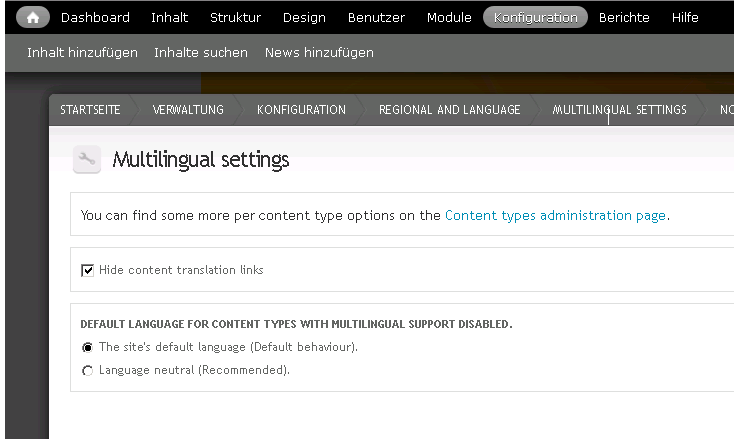Select The site's default language radio option

(x=88, y=347)
